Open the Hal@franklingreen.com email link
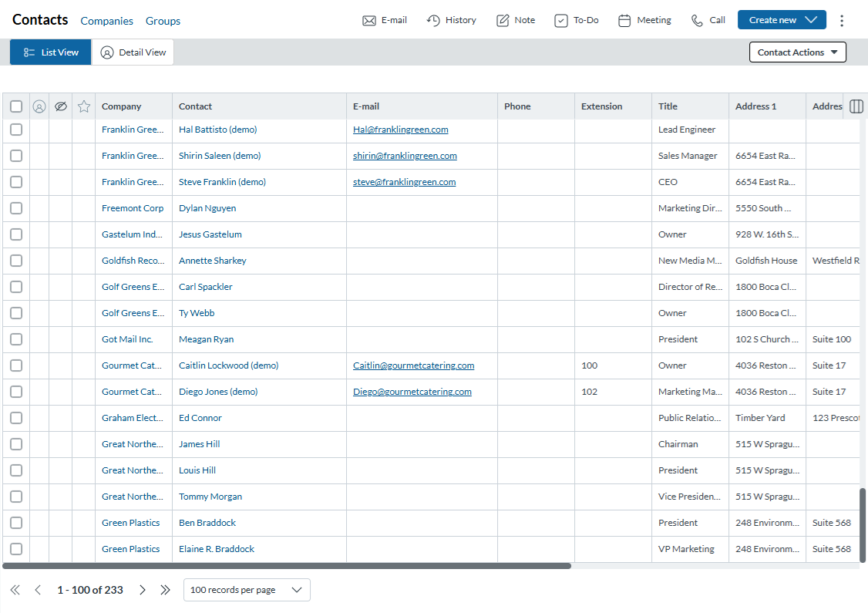 tap(400, 130)
